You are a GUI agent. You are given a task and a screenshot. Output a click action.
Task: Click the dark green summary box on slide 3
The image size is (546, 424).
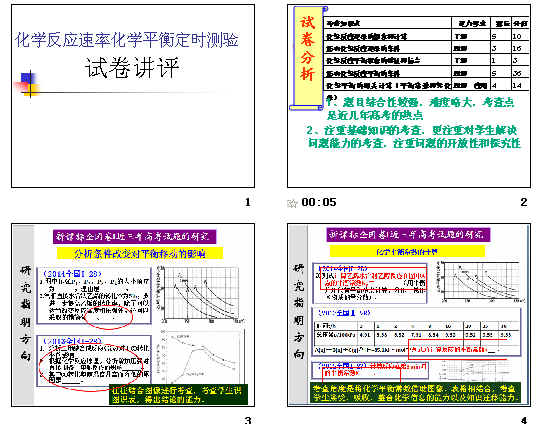[x=178, y=394]
